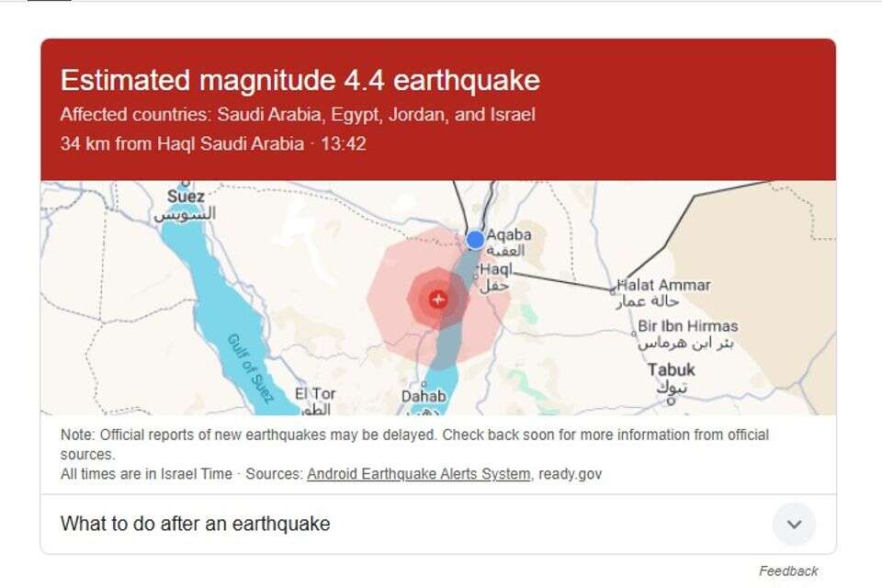The width and height of the screenshot is (882, 588).
Task: Click the Halat Ammar map label
Action: [663, 285]
